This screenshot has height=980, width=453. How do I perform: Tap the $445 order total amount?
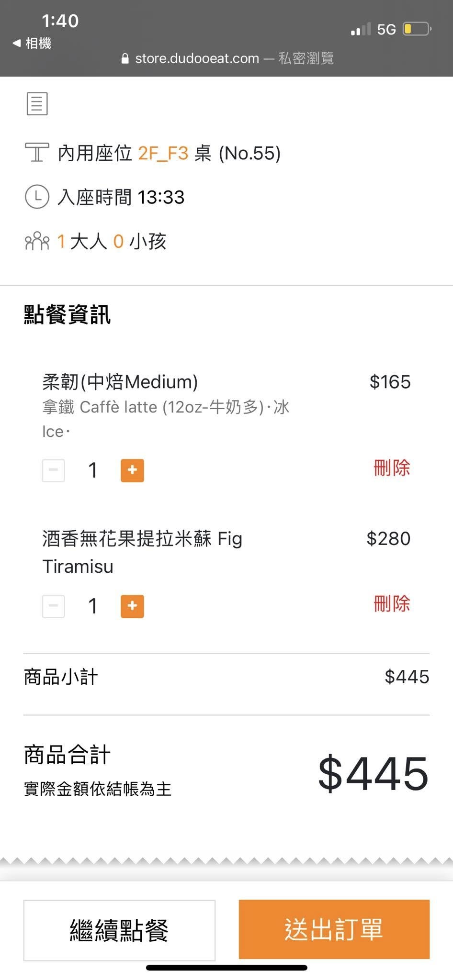coord(373,773)
